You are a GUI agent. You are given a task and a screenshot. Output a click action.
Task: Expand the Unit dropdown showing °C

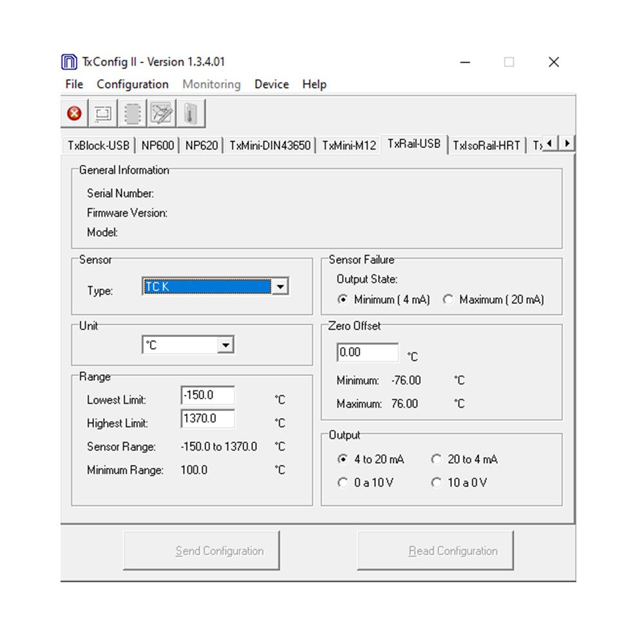coord(225,345)
